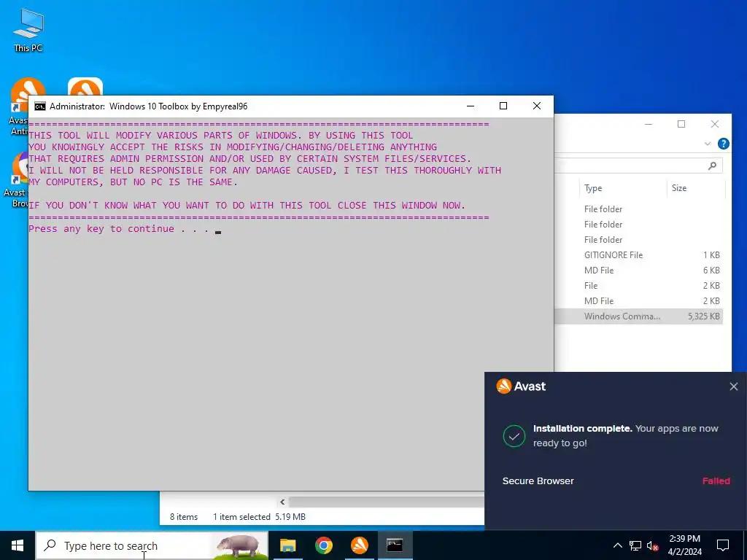Click the installation complete checkmark icon
Image resolution: width=747 pixels, height=560 pixels.
(514, 436)
